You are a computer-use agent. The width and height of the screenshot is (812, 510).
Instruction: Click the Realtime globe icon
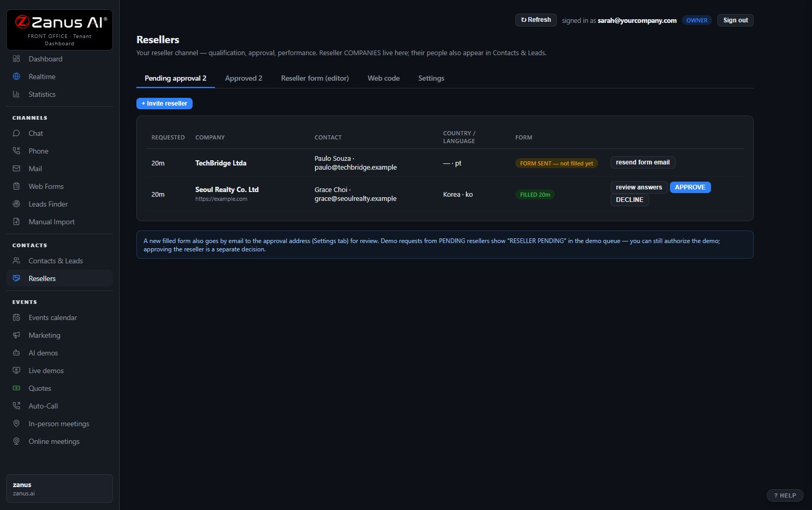(16, 76)
